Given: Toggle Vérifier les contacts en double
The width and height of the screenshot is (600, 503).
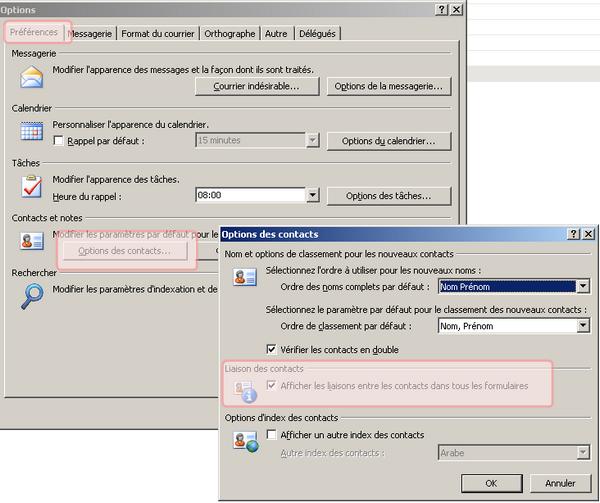Looking at the screenshot, I should click(x=272, y=350).
